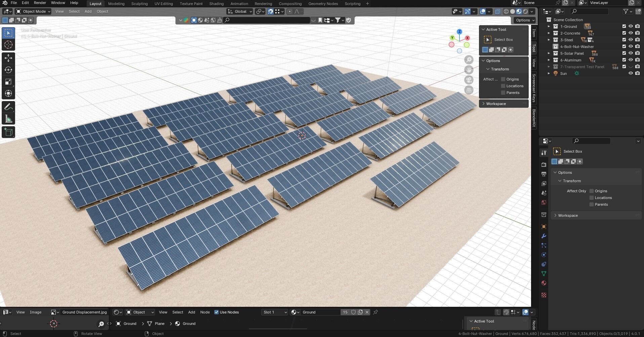Open the World properties tab icon

tap(544, 202)
